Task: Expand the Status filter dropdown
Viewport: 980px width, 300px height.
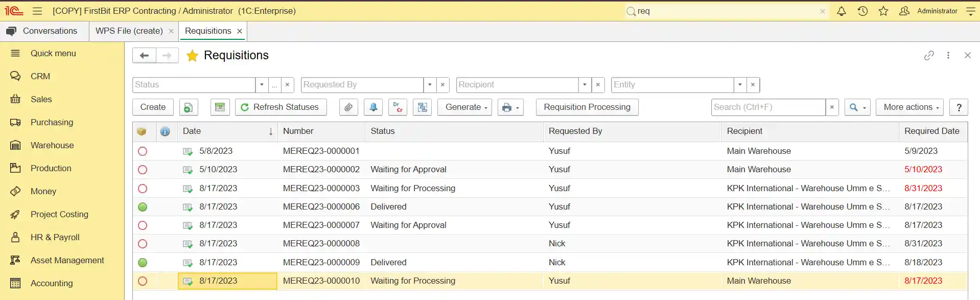Action: coord(262,85)
